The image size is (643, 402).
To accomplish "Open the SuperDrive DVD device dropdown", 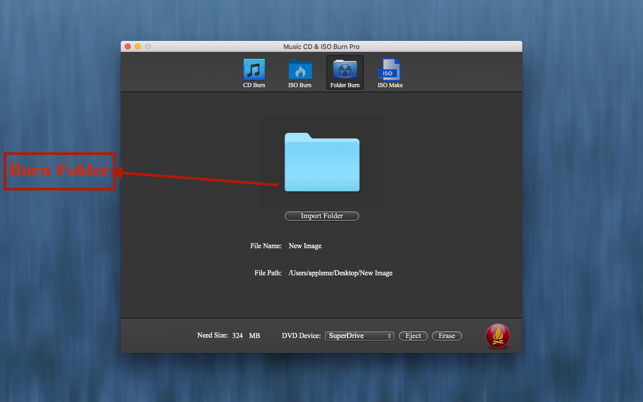I will 360,336.
